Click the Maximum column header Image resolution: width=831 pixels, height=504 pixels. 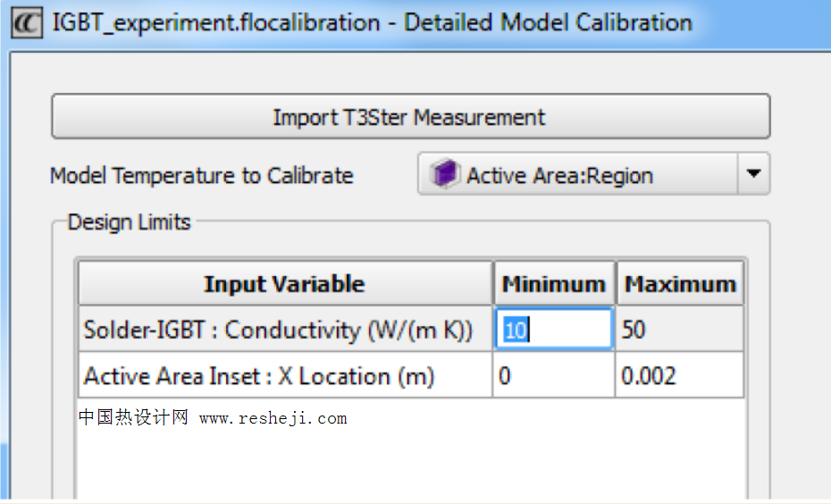click(680, 284)
